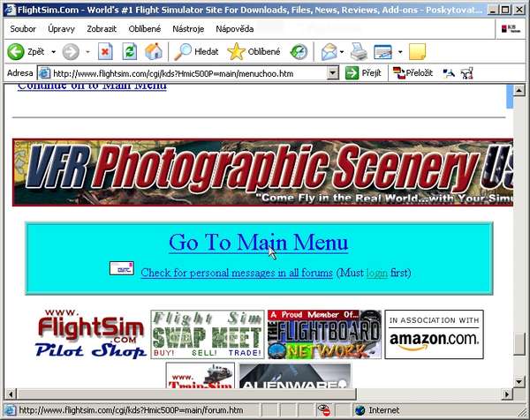Expand the Forward history dropdown arrow
This screenshot has height=420, width=530.
point(87,52)
